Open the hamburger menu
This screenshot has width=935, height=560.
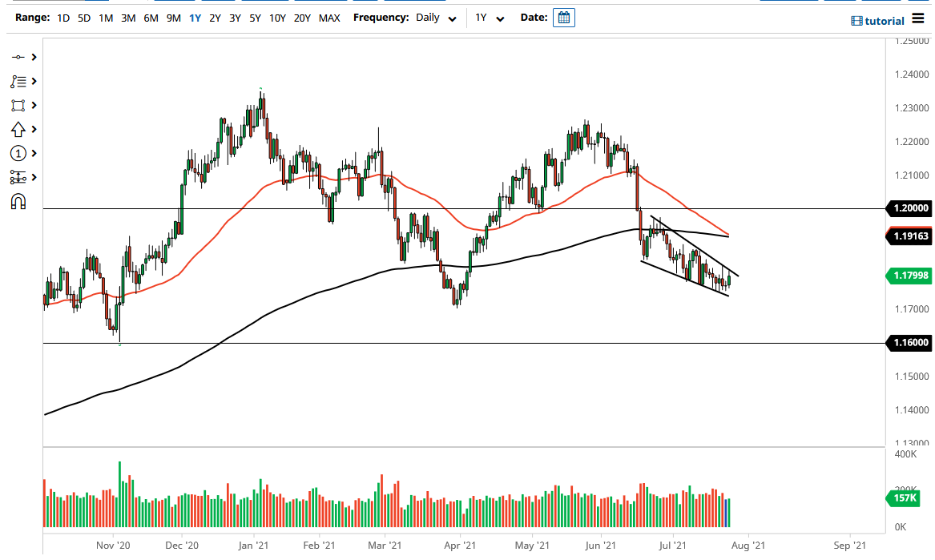click(x=918, y=19)
